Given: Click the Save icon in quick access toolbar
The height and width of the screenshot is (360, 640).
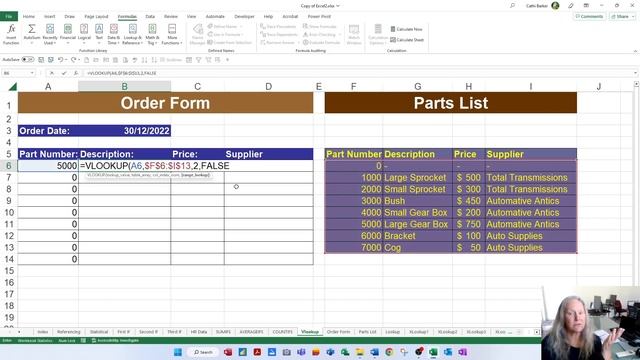Looking at the screenshot, I should pos(41,60).
